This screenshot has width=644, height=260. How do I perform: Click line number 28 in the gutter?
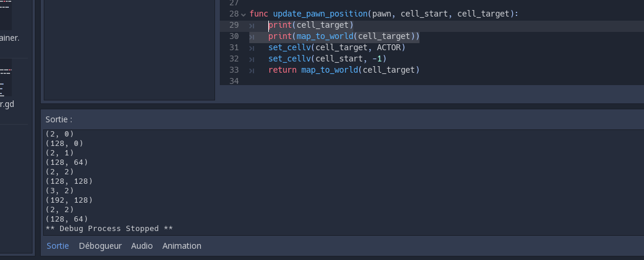233,14
